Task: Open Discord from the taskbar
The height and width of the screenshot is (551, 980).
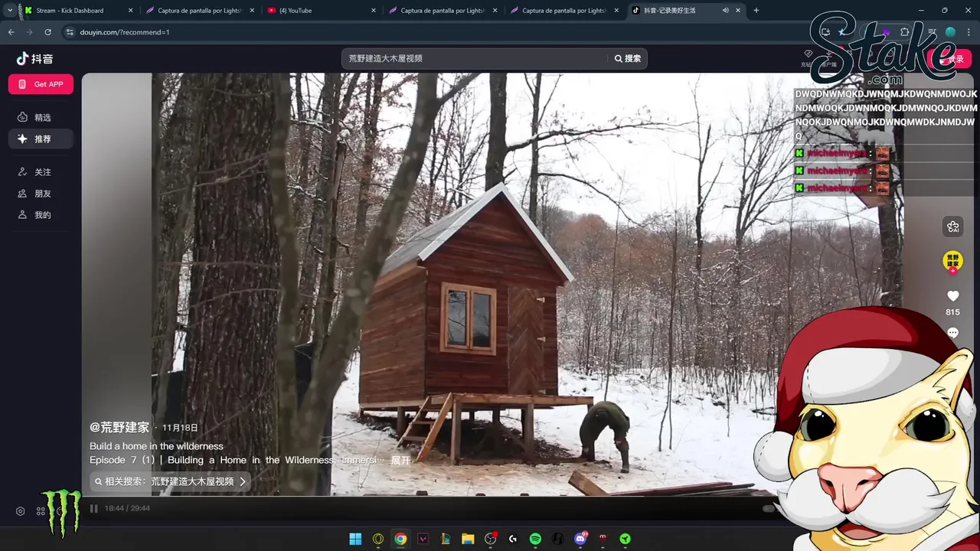Action: tap(580, 539)
